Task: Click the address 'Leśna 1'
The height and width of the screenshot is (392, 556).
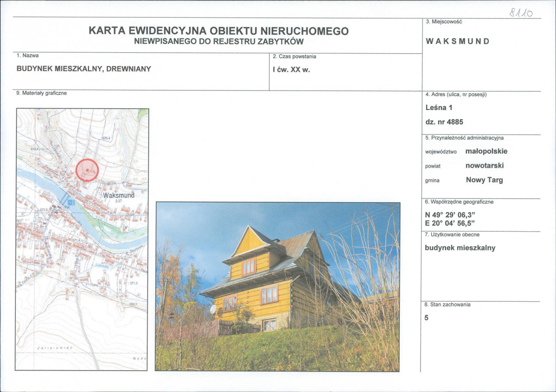Action: pos(439,108)
